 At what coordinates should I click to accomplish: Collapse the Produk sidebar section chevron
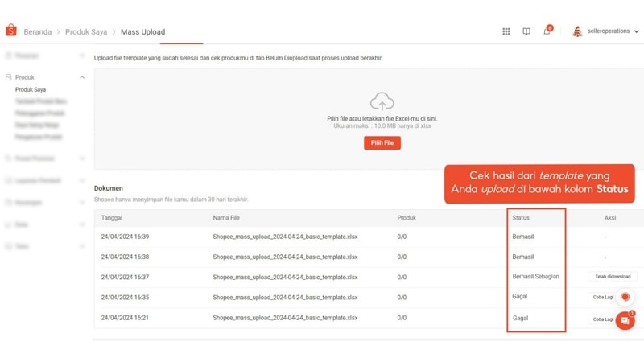81,77
